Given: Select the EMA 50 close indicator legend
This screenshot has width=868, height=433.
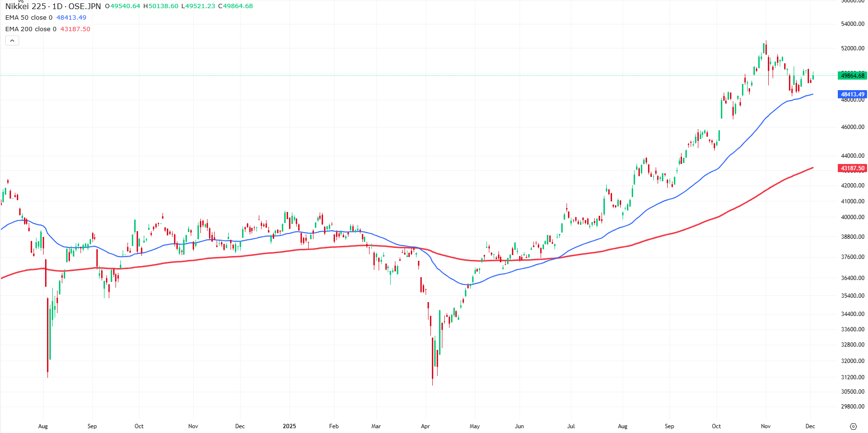Looking at the screenshot, I should point(29,18).
